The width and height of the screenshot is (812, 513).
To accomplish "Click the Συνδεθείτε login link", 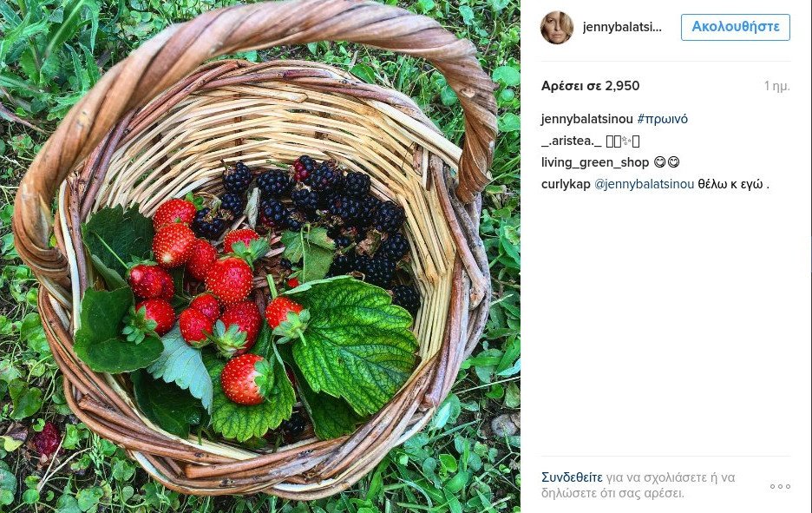I will [572, 477].
